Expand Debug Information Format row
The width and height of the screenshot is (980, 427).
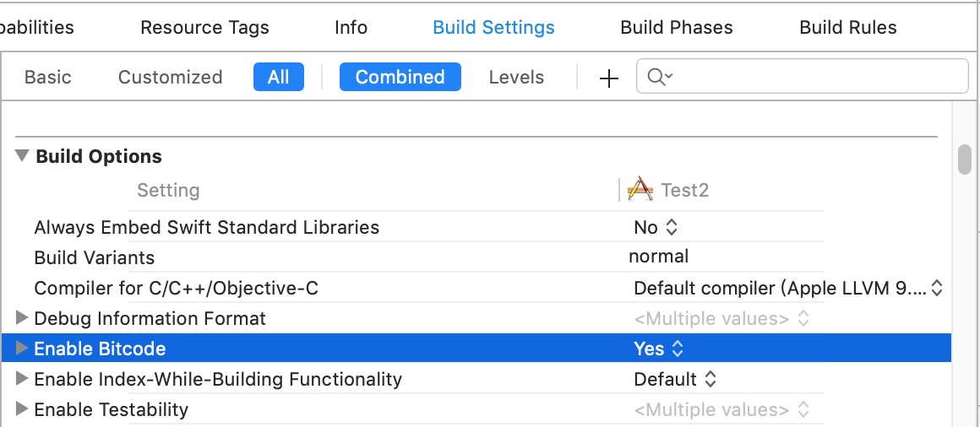(23, 318)
